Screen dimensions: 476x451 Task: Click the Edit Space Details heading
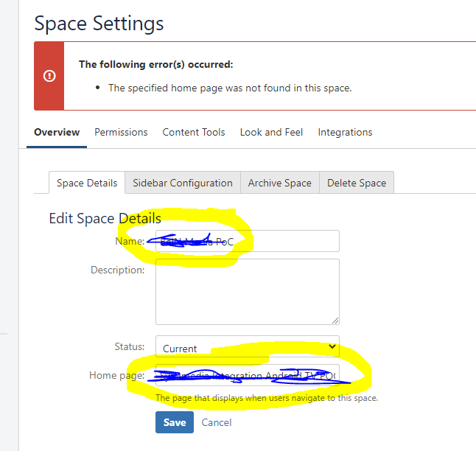click(105, 218)
